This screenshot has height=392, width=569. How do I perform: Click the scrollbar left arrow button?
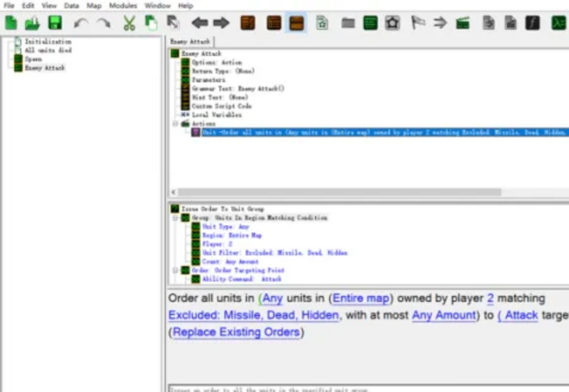173,192
